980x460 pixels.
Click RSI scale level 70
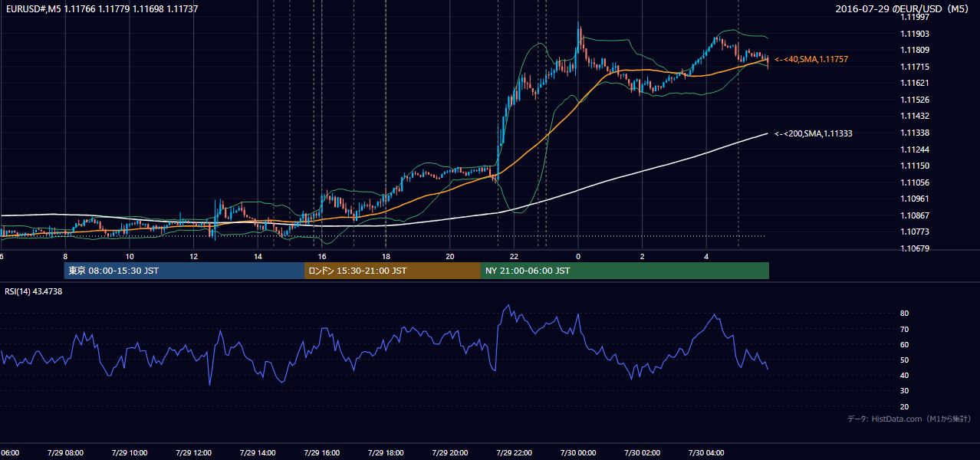[x=904, y=329]
